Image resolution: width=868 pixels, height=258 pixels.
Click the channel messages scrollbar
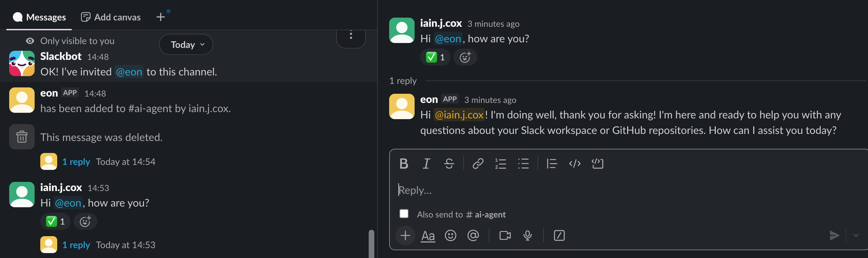tap(371, 243)
